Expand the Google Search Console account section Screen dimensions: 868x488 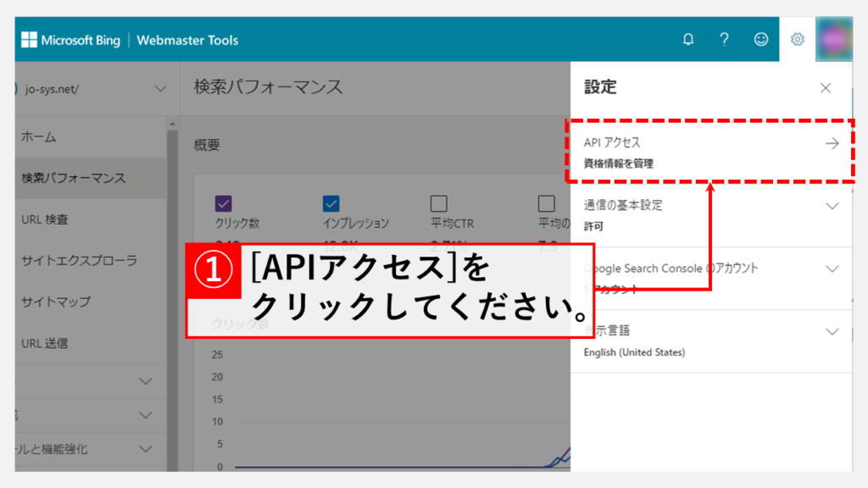pyautogui.click(x=832, y=269)
